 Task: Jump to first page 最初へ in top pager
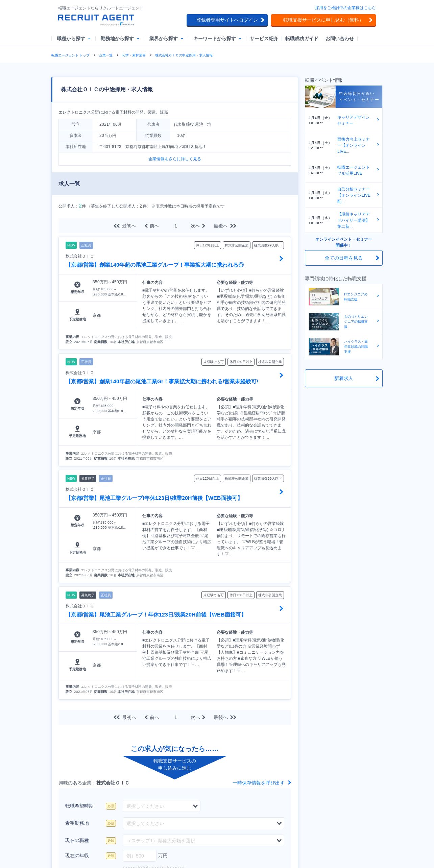pos(125,226)
